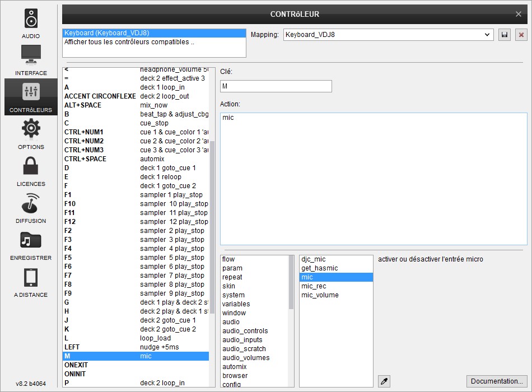Open the Audio settings section
The width and height of the screenshot is (532, 392).
click(31, 23)
